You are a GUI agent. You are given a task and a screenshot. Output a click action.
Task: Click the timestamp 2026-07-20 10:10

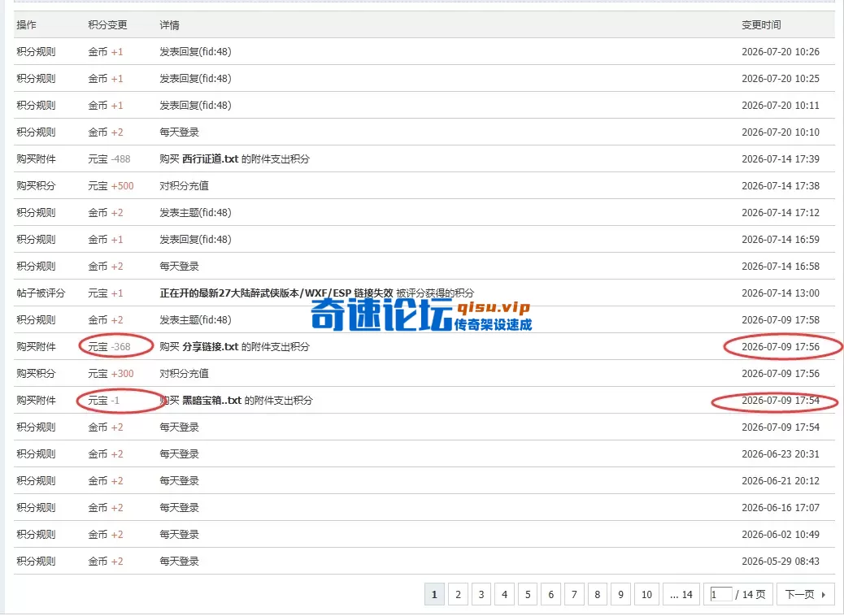(x=781, y=132)
